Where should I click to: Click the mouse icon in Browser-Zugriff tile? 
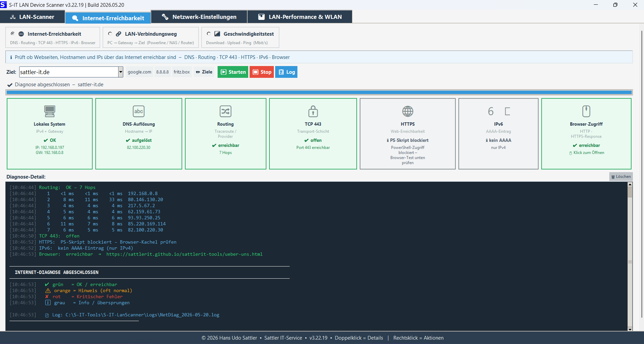(586, 111)
